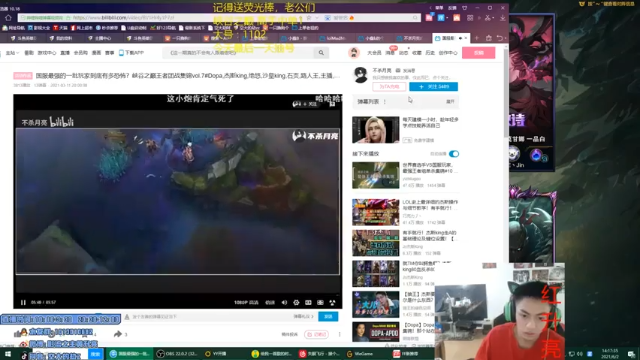This screenshot has width=640, height=360.
Task: Open the 收藏 favorites link
Action: point(417,53)
